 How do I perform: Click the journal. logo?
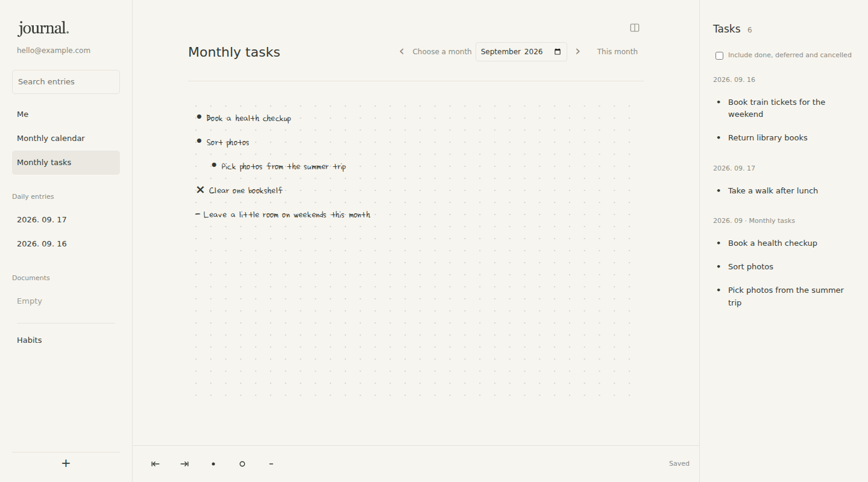click(43, 28)
